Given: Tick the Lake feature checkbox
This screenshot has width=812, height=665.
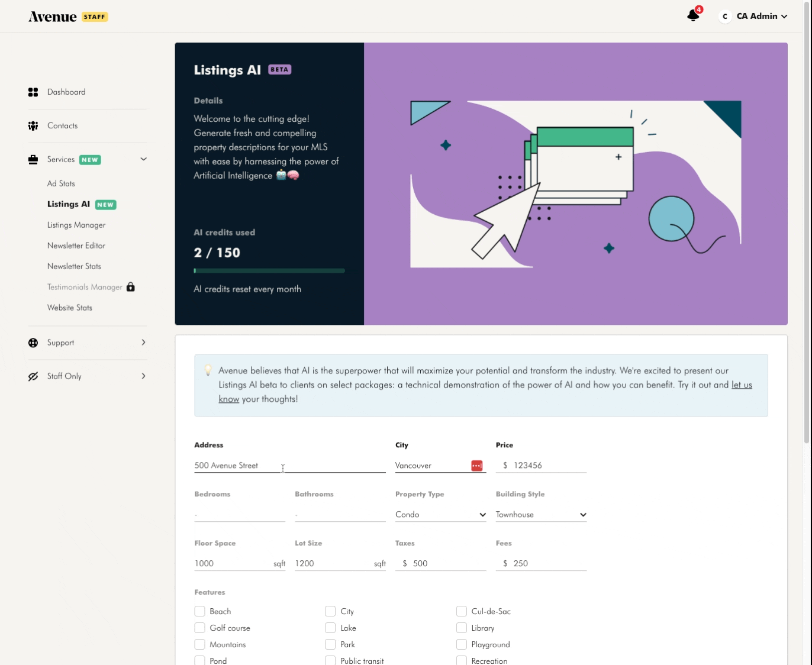Looking at the screenshot, I should 330,628.
